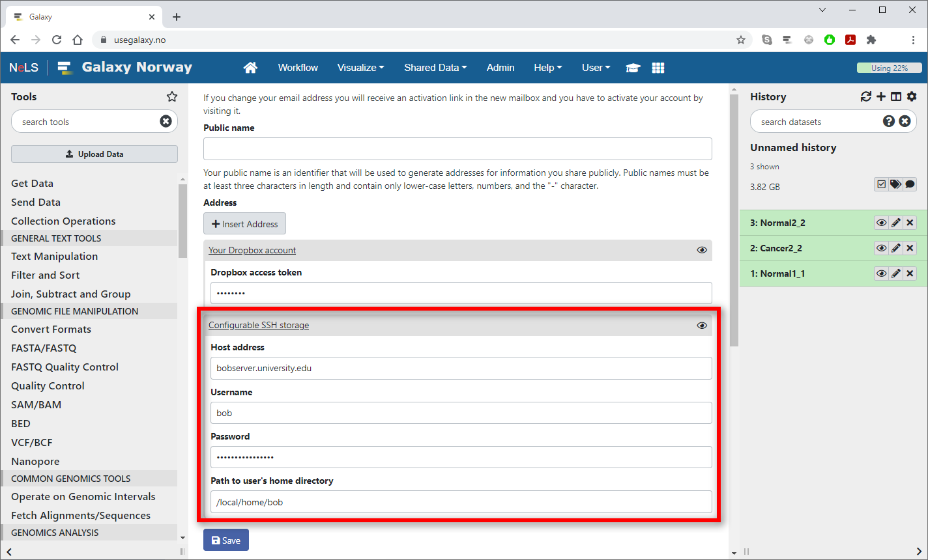Open the Workflow menu item

point(298,68)
